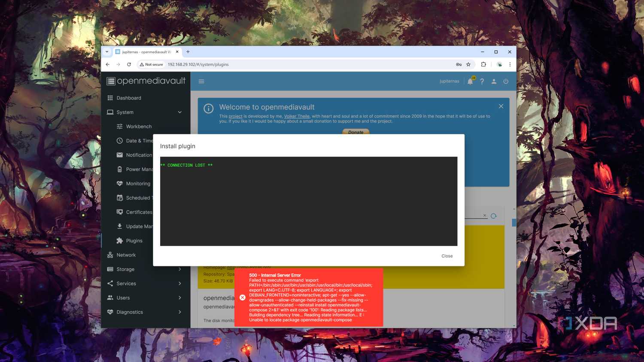
Task: Open the user account icon
Action: tap(494, 81)
